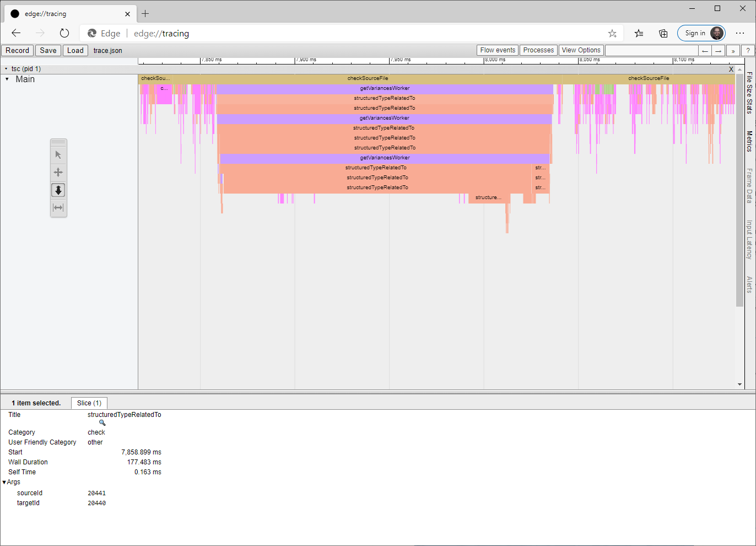Open the Input Latency side tab
This screenshot has width=756, height=546.
749,240
